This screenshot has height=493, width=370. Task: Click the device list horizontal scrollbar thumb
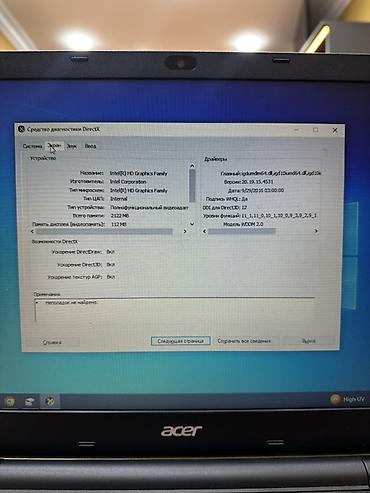tap(104, 231)
